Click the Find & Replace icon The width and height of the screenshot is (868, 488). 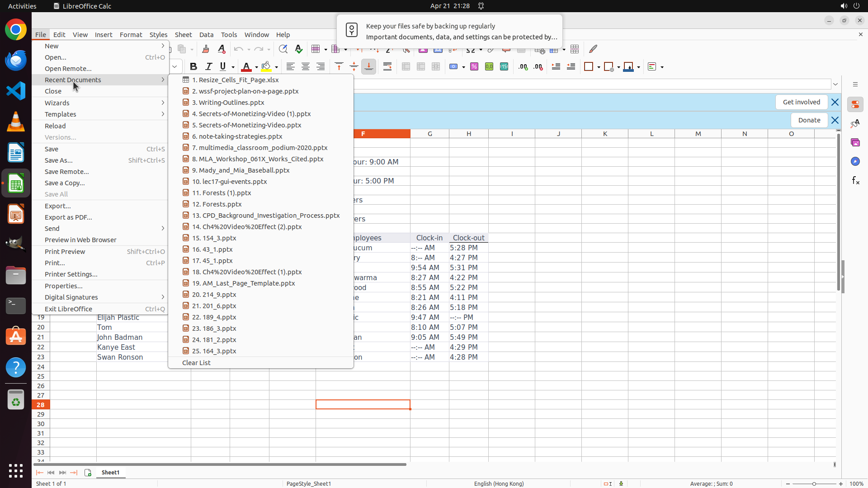coord(283,49)
